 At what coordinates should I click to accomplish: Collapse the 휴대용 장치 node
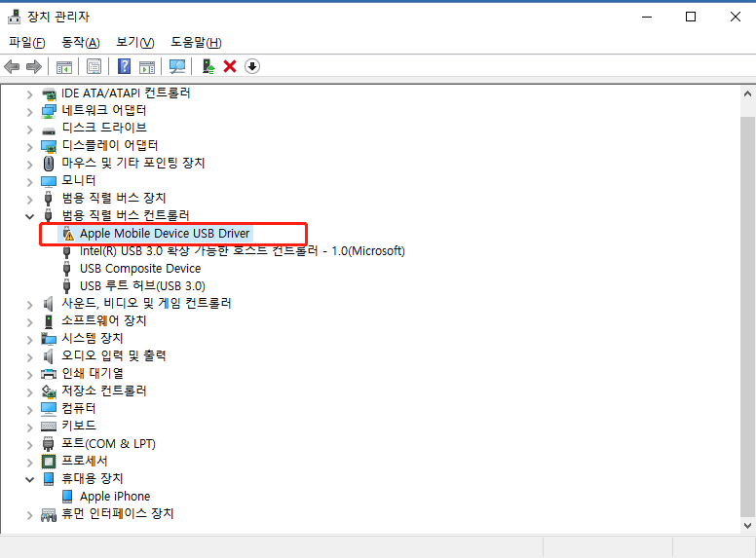click(x=30, y=479)
